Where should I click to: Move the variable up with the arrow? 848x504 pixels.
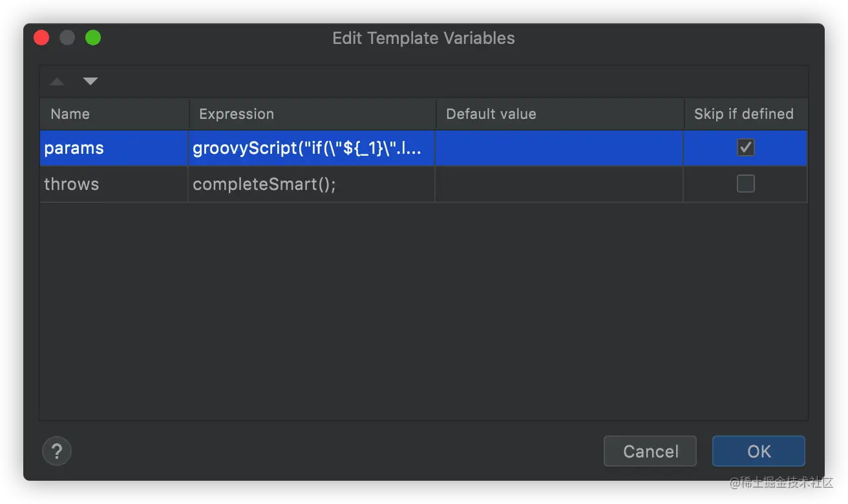[x=57, y=81]
